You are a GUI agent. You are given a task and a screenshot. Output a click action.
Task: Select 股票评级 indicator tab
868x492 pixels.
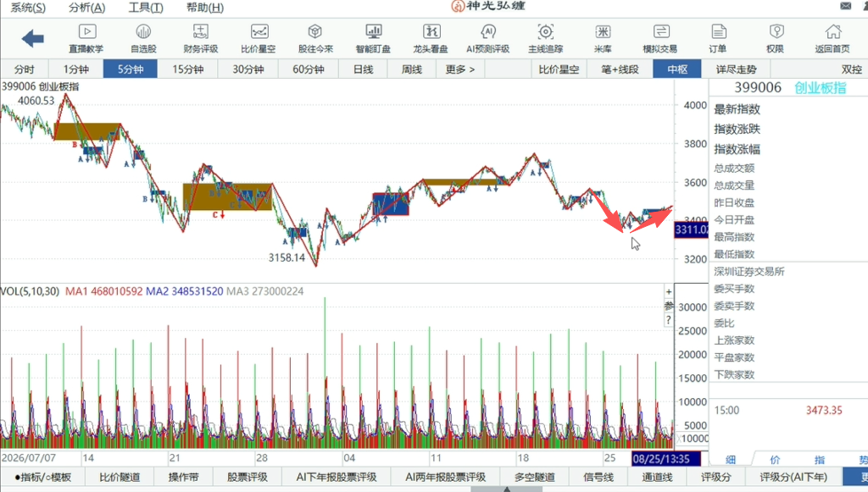(248, 477)
